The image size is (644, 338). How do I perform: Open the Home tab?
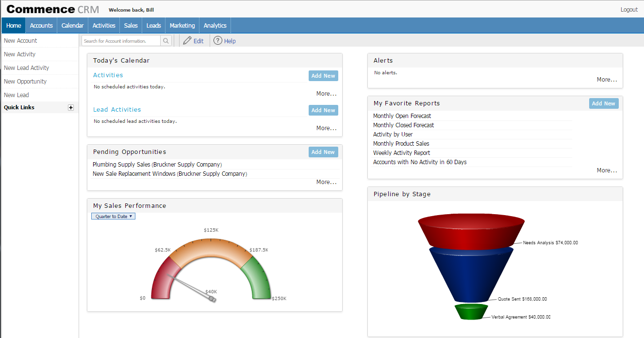[14, 26]
